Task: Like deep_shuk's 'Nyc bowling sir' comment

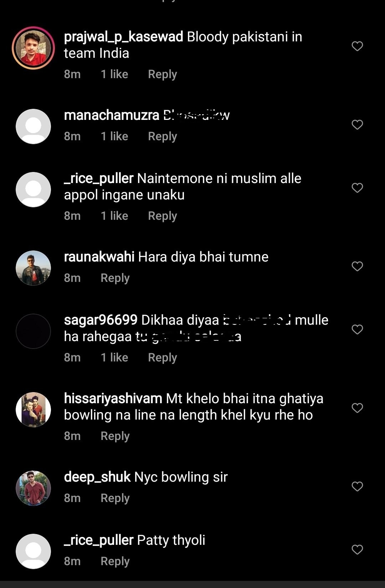Action: click(x=357, y=486)
